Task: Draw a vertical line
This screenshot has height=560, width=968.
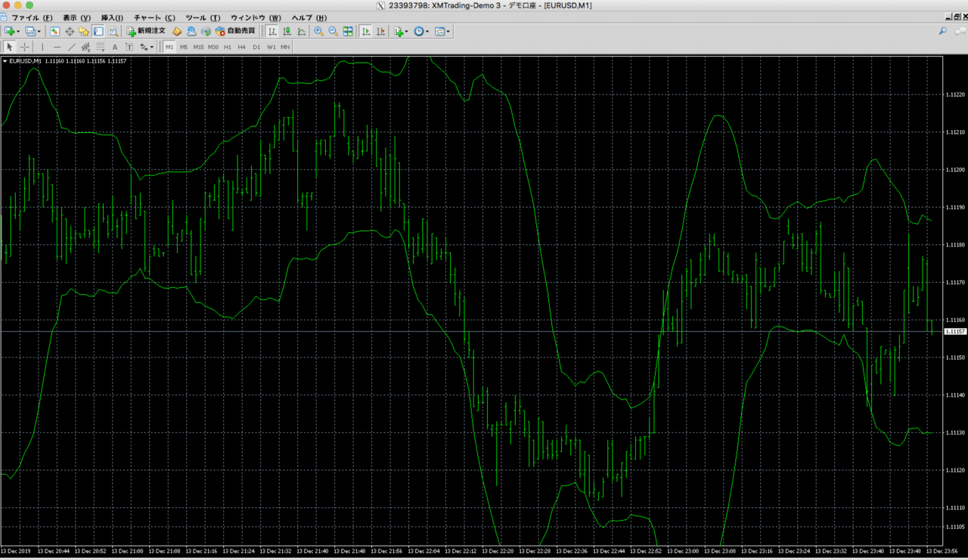Action: (x=42, y=47)
